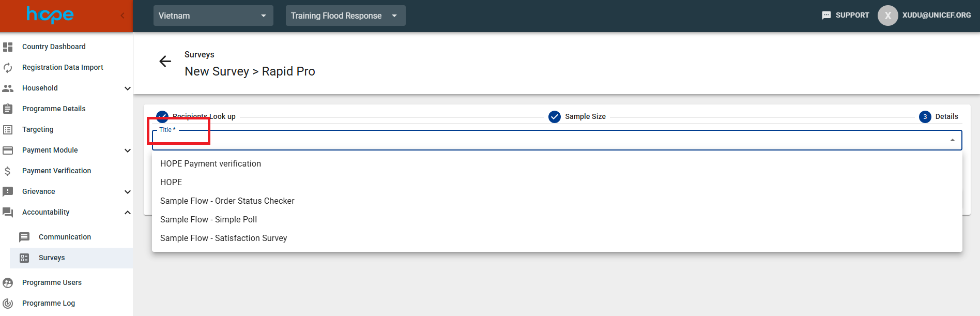Open the Vietnam country dropdown
Image resolution: width=980 pixels, height=316 pixels.
[x=213, y=16]
